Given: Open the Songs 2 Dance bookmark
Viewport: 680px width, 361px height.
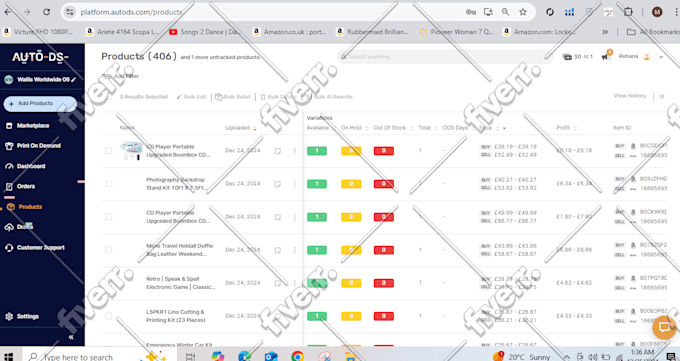Looking at the screenshot, I should tap(205, 32).
